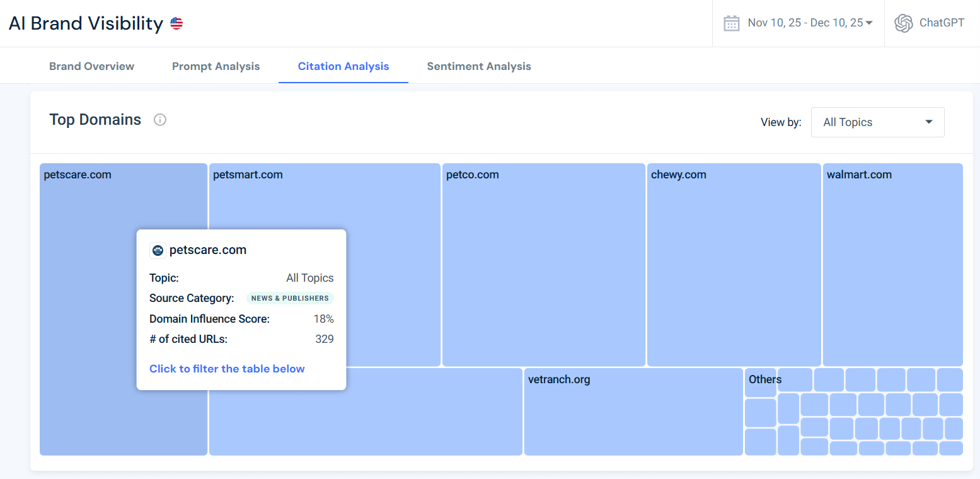Click the link to filter the table below
980x479 pixels.
click(x=227, y=368)
